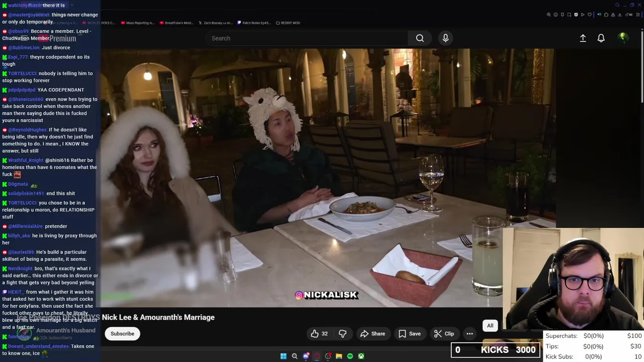Open Spotify from the taskbar
Image resolution: width=644 pixels, height=362 pixels.
tap(350, 356)
